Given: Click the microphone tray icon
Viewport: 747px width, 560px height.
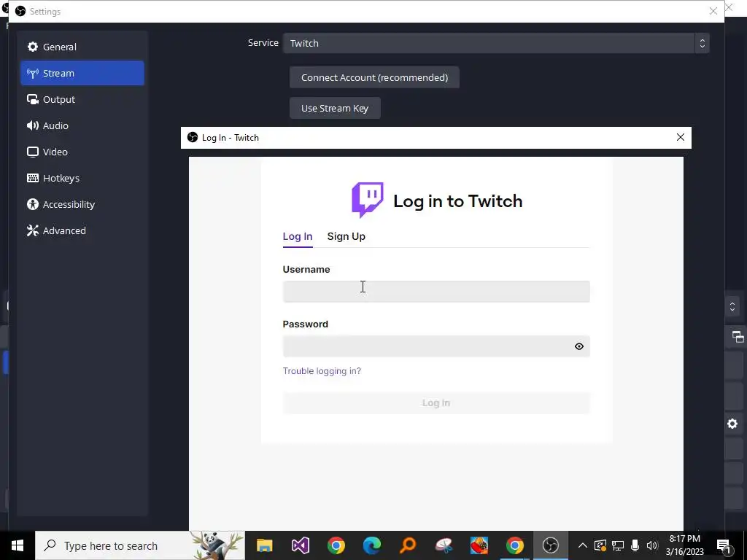Looking at the screenshot, I should pyautogui.click(x=635, y=545).
